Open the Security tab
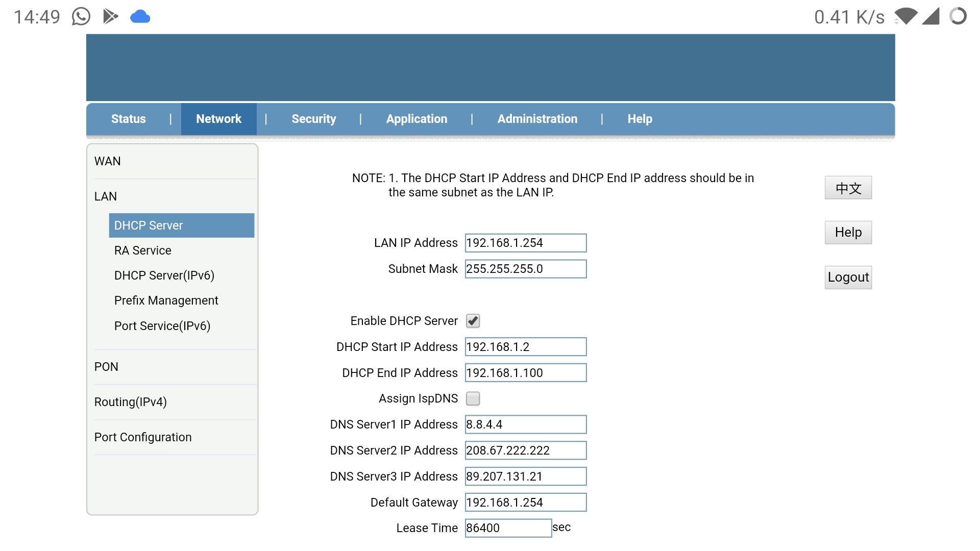The width and height of the screenshot is (980, 551). (313, 119)
